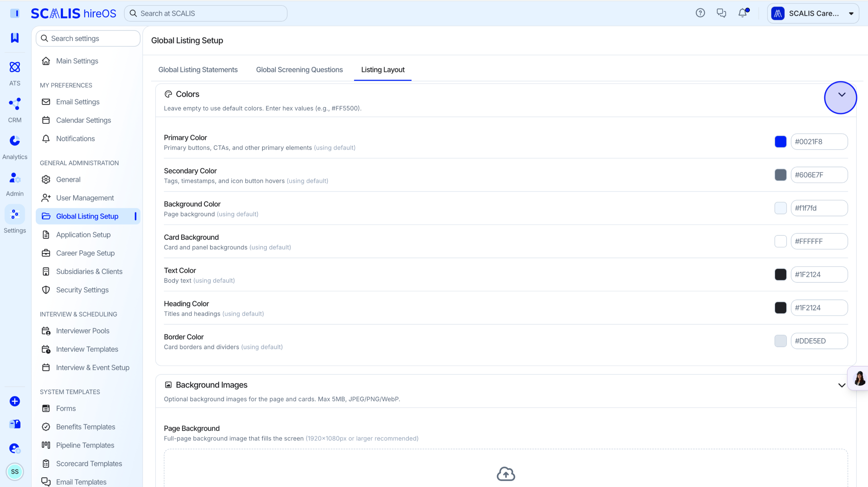Click the Secondary Color gray swatch
This screenshot has height=487, width=868.
pyautogui.click(x=780, y=175)
